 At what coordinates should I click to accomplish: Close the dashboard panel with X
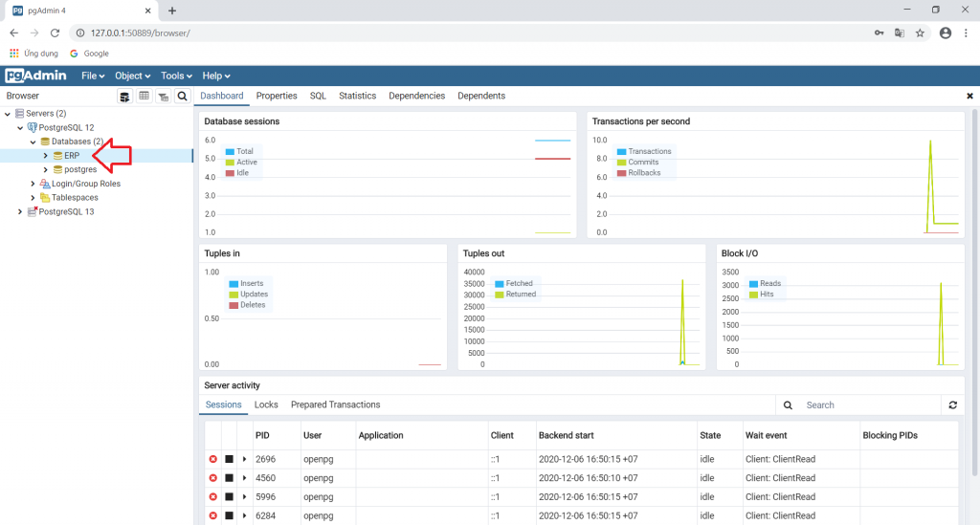coord(969,97)
